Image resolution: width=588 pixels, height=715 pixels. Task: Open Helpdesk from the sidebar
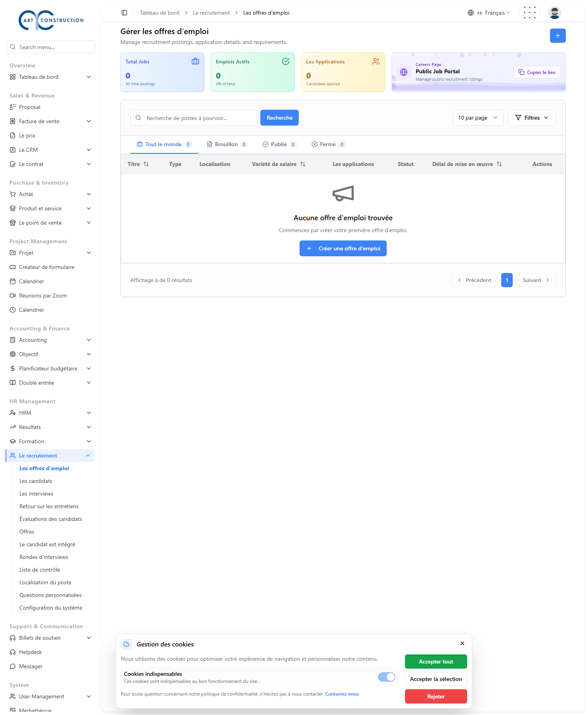pyautogui.click(x=50, y=652)
